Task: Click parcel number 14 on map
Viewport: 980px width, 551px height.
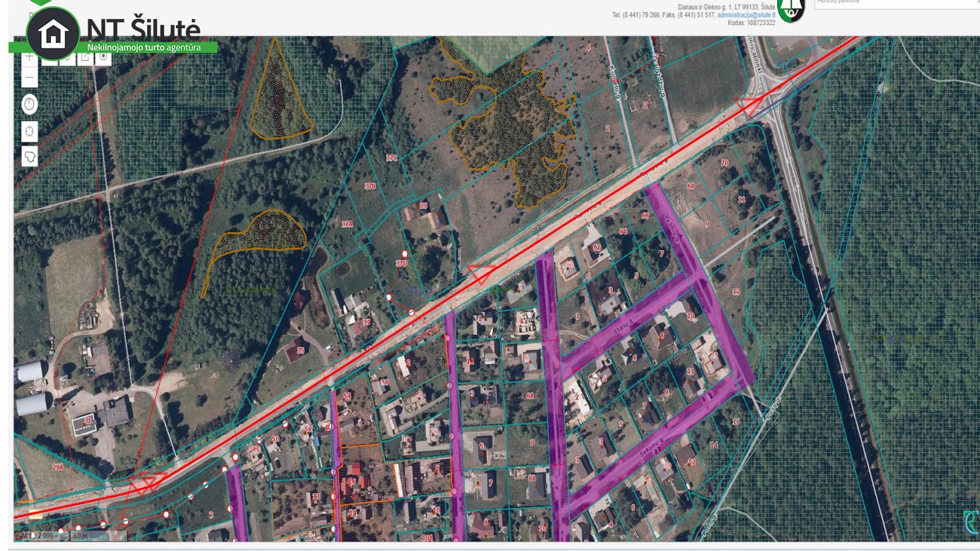Action: point(714,446)
